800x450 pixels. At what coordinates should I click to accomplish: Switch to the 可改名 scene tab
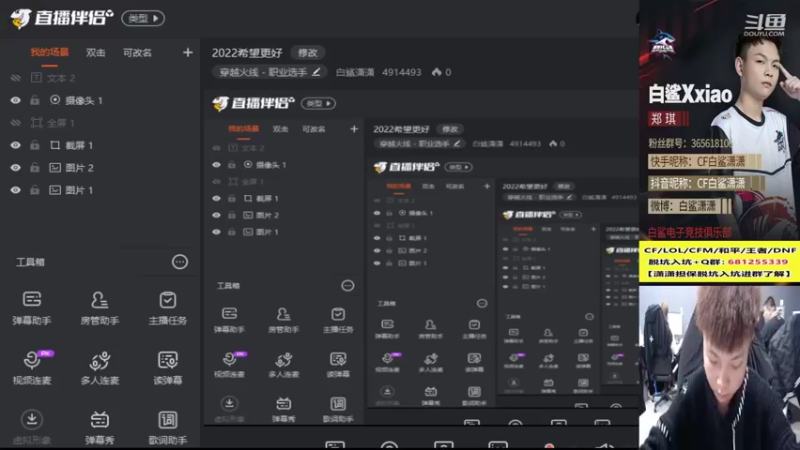tap(137, 53)
